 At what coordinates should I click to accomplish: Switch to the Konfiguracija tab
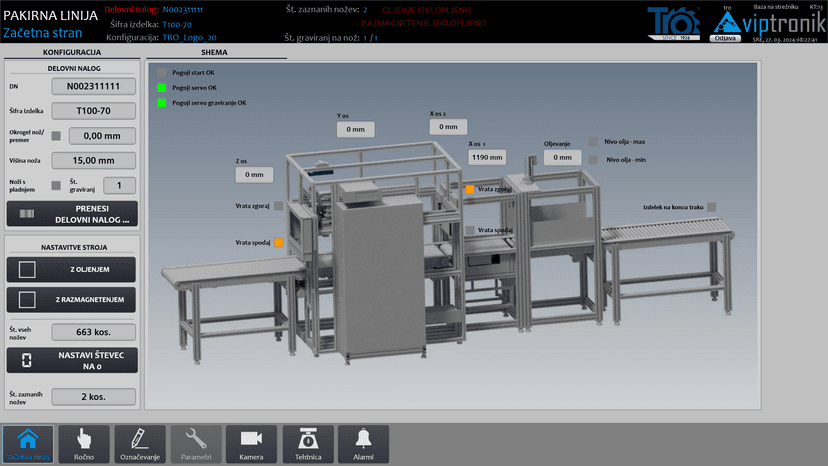71,52
